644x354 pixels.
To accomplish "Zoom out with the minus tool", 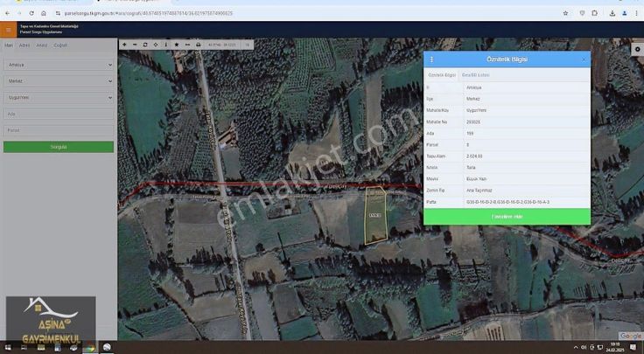I will point(135,45).
